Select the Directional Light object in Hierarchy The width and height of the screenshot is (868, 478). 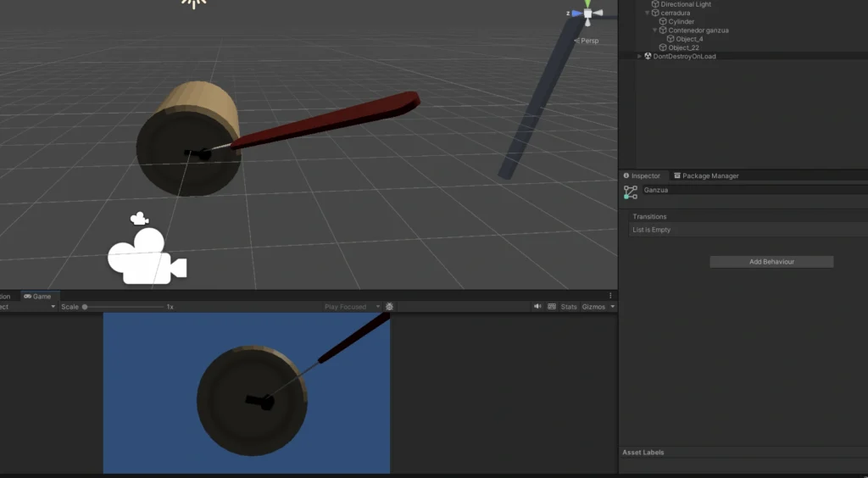click(685, 4)
